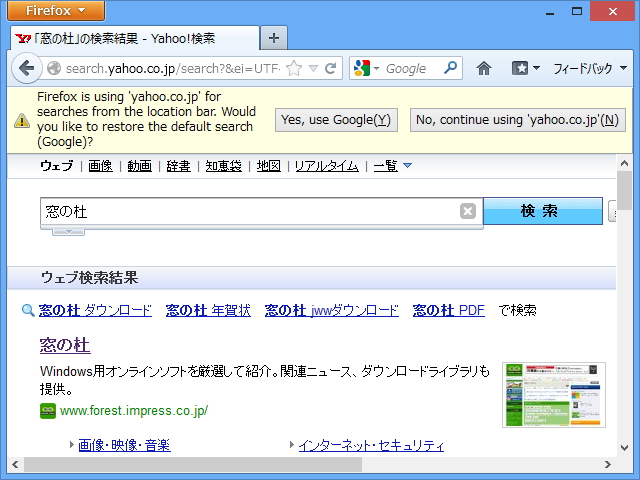The height and width of the screenshot is (480, 640).
Task: Select the Yahoo!検索 results tab
Action: coord(135,38)
